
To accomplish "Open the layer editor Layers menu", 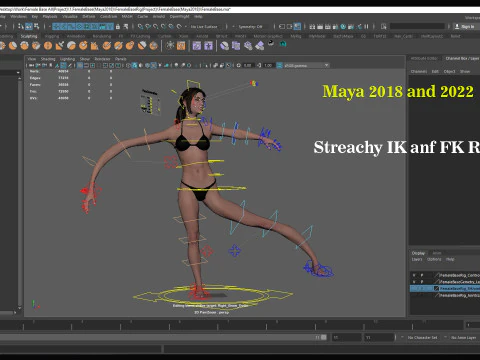I will 417,259.
